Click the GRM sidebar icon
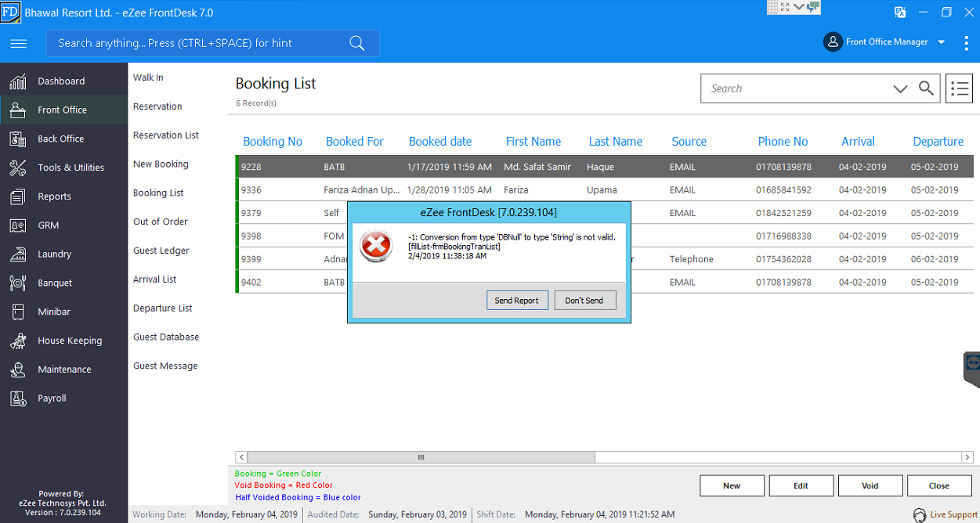980x523 pixels. click(x=18, y=225)
